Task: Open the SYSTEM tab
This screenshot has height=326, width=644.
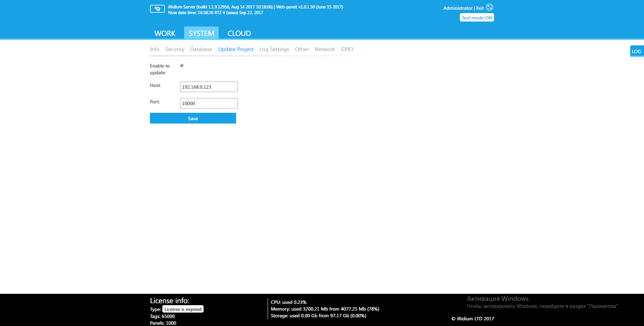Action: coord(201,33)
